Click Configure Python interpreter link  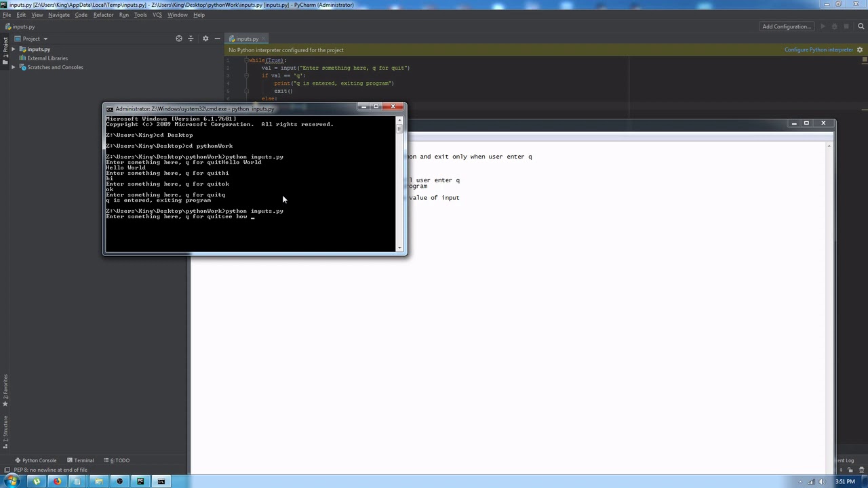[818, 49]
